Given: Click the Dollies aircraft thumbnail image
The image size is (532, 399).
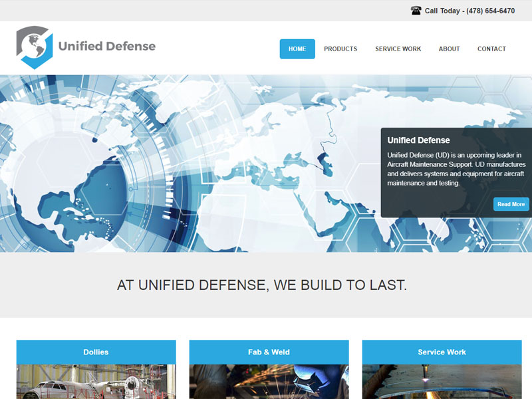Looking at the screenshot, I should (x=96, y=382).
